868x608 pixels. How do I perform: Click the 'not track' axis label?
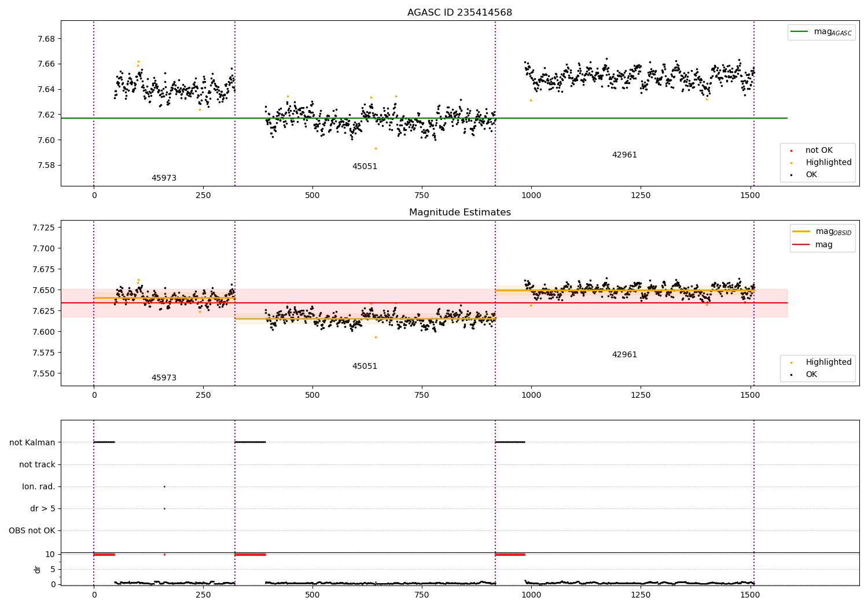37,465
